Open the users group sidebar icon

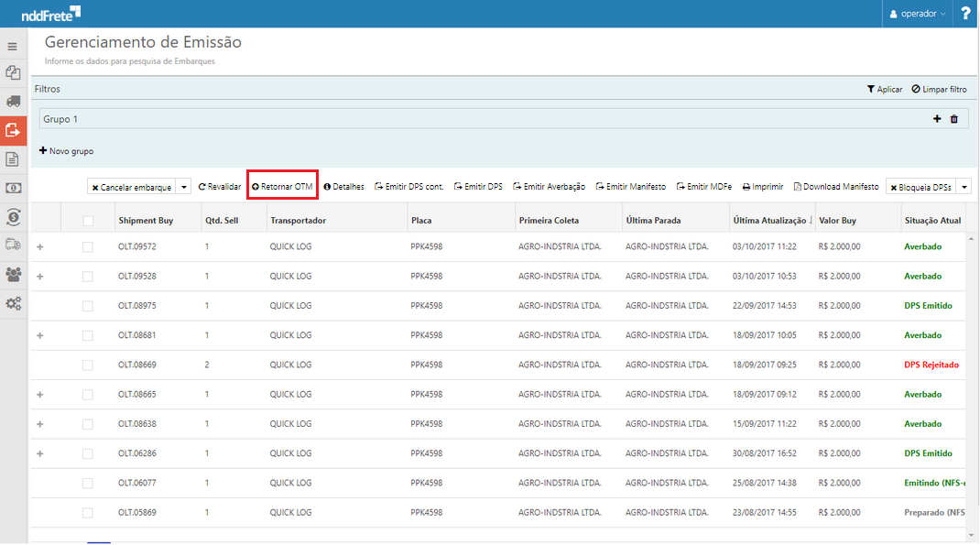[x=13, y=274]
